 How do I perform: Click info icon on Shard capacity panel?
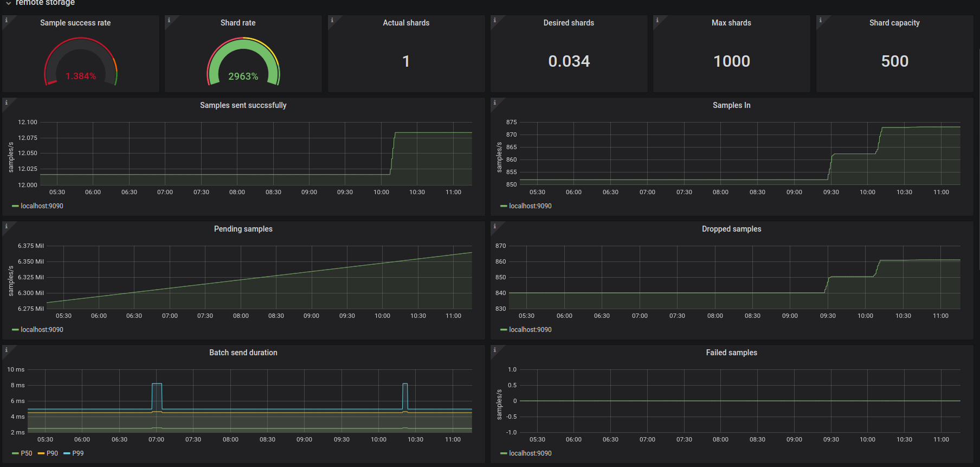(x=821, y=20)
